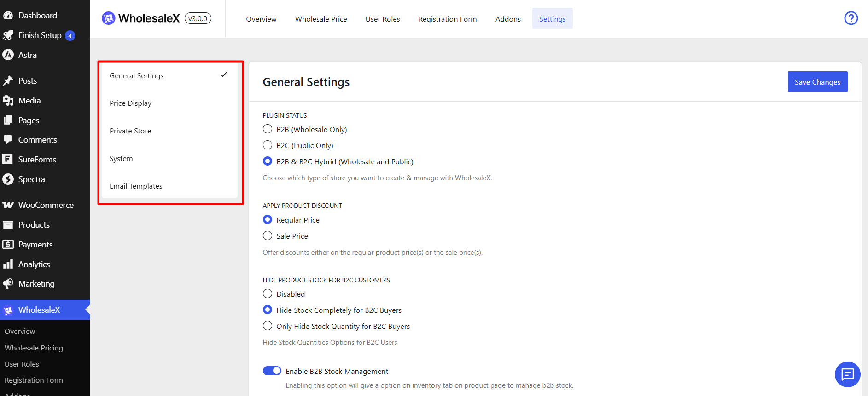
Task: Choose Sale Price for product discount
Action: tap(268, 235)
